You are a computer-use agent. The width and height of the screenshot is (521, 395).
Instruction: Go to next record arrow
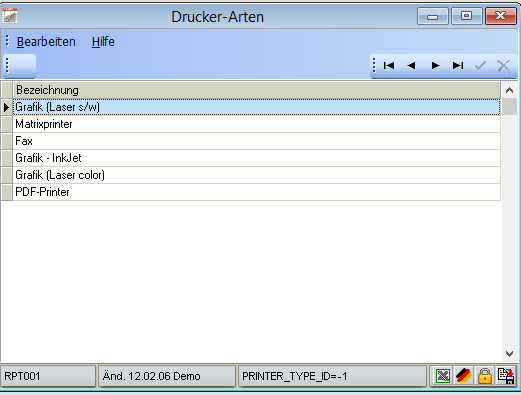435,66
